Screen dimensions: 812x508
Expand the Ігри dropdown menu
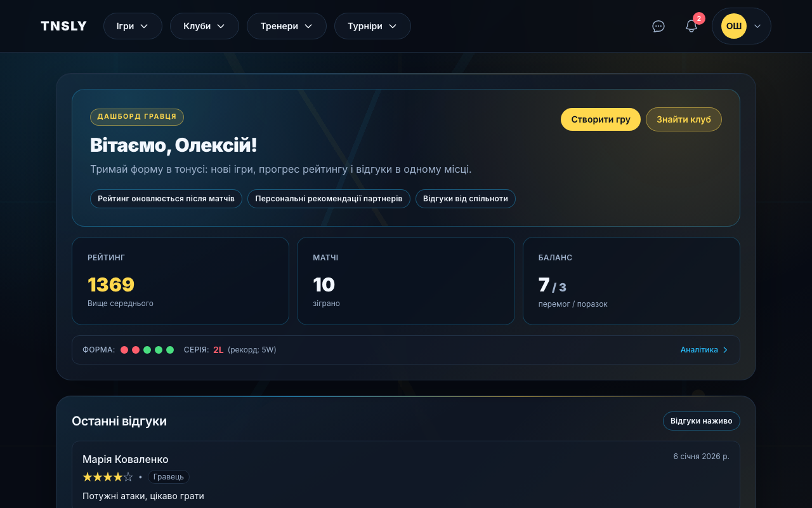coord(133,26)
